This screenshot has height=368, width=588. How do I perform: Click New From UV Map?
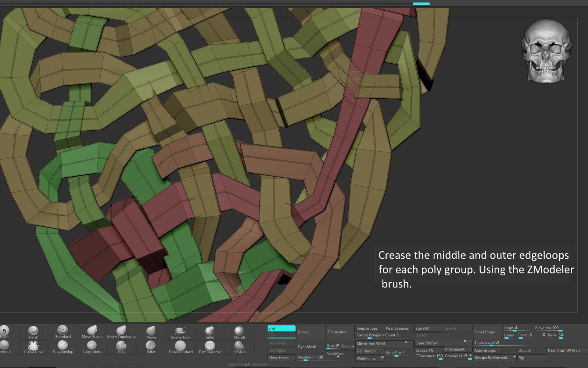click(x=567, y=350)
